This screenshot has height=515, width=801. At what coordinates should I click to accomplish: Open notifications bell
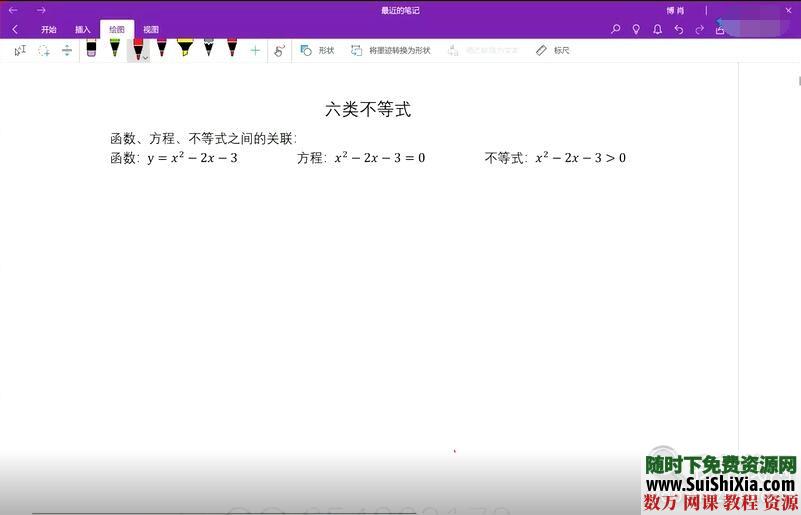click(657, 30)
